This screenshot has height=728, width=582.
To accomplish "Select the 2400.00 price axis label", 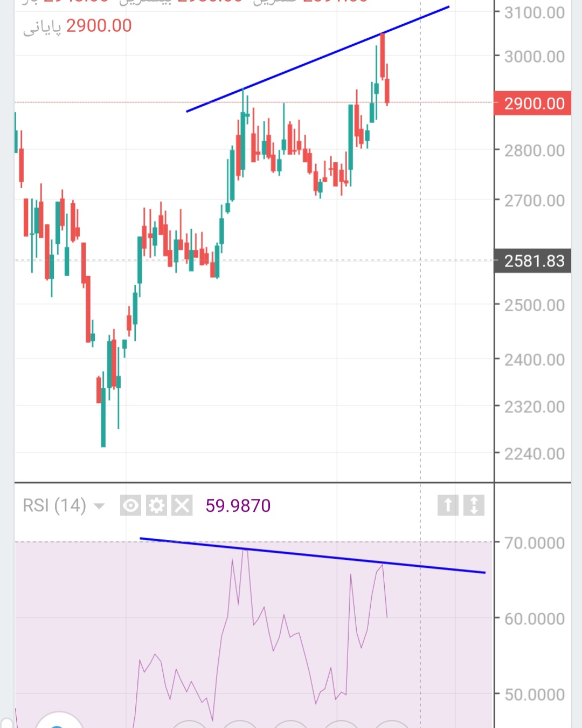I will [535, 360].
